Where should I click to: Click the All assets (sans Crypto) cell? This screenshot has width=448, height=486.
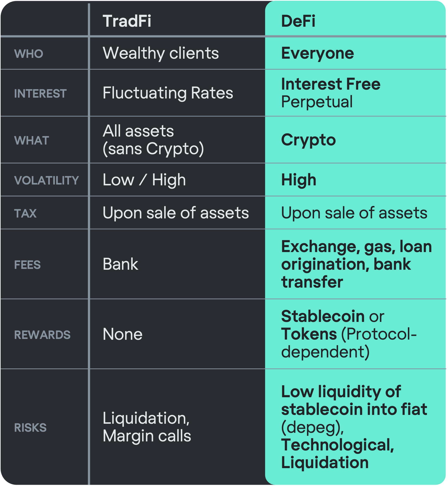coord(153,140)
